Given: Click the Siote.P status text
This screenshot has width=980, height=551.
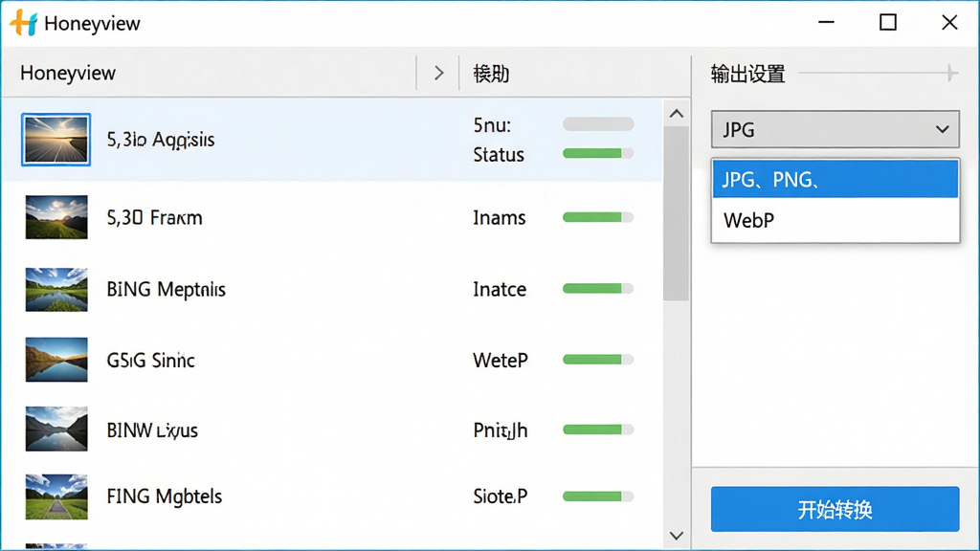Looking at the screenshot, I should pyautogui.click(x=500, y=496).
